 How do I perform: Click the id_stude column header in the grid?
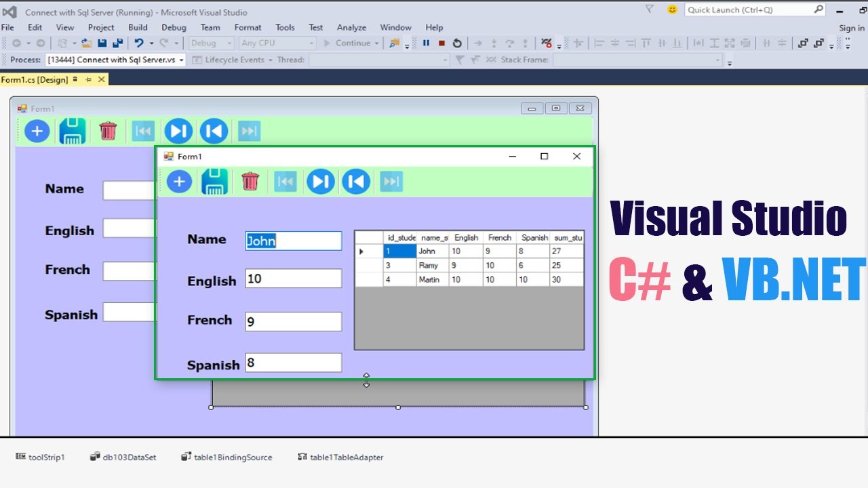pos(400,237)
